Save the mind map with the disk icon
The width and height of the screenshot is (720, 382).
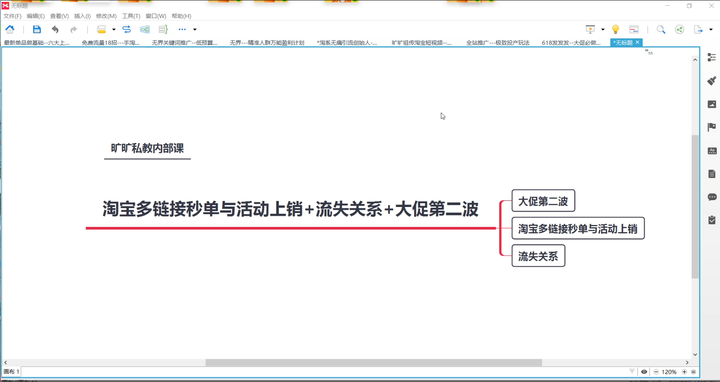pos(37,29)
